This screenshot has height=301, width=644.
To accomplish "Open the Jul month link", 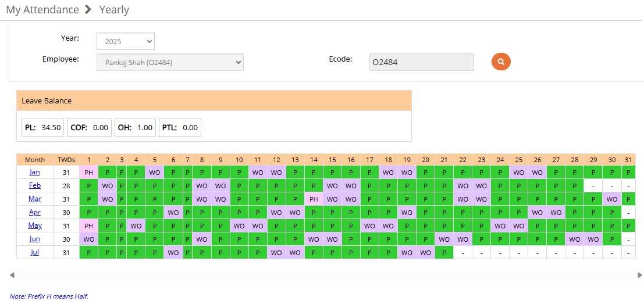I will [x=35, y=252].
